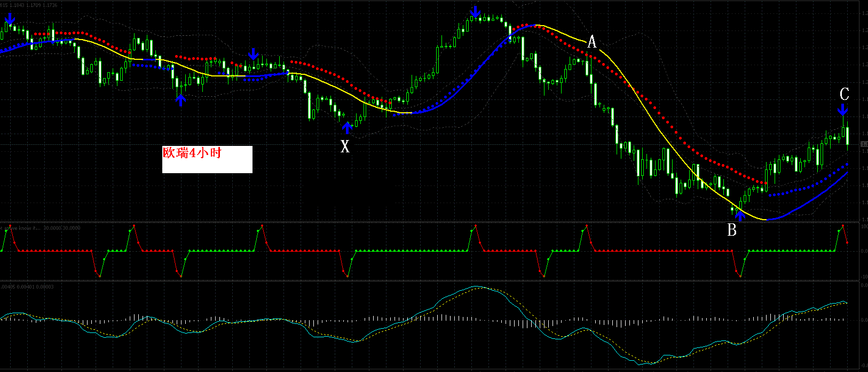Click the current price tag on price axis
The height and width of the screenshot is (372, 868).
click(864, 144)
